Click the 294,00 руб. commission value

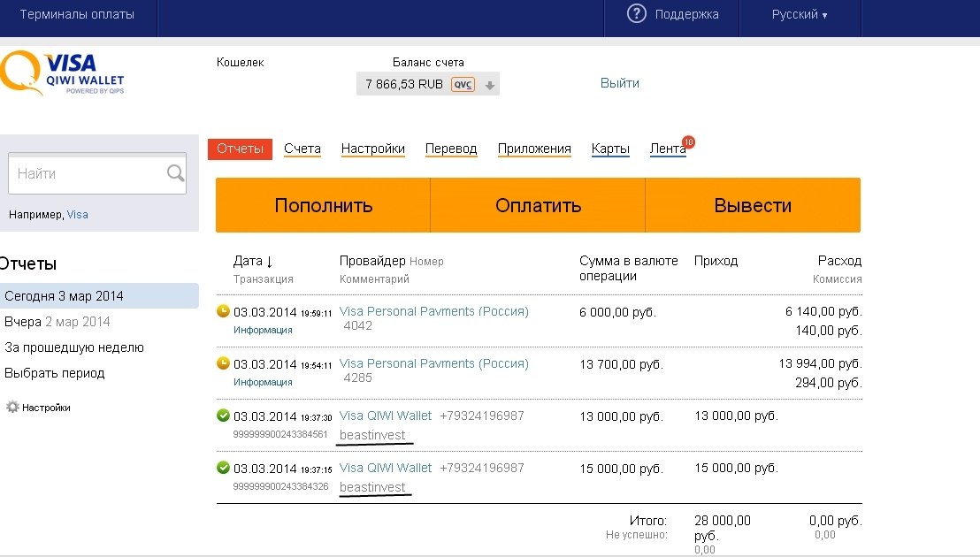pos(829,383)
